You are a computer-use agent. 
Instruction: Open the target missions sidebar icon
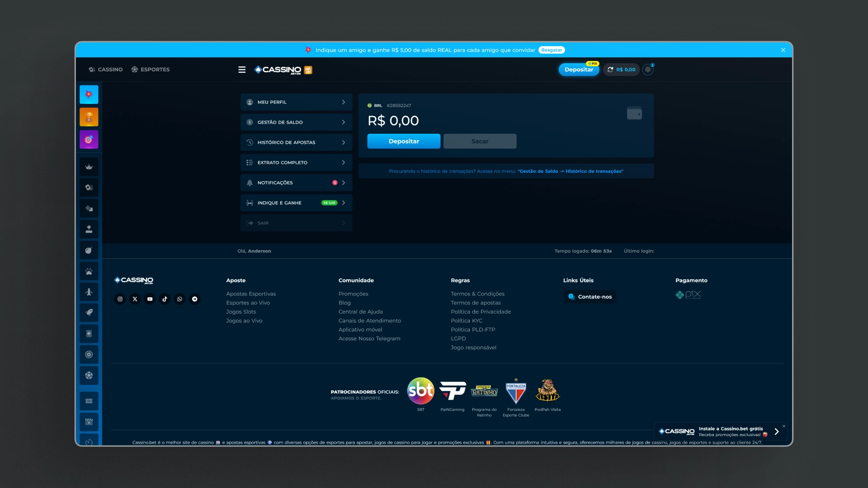(x=89, y=139)
